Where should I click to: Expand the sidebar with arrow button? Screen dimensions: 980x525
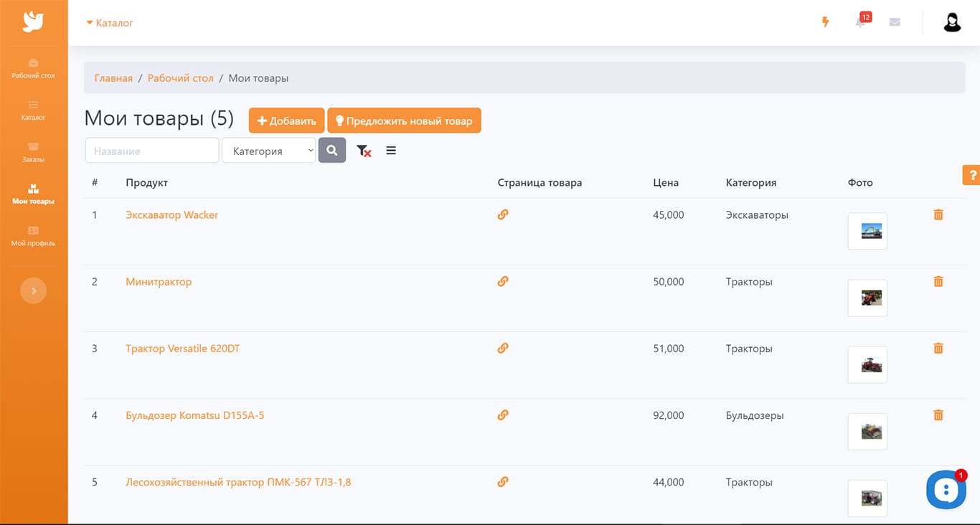coord(34,290)
